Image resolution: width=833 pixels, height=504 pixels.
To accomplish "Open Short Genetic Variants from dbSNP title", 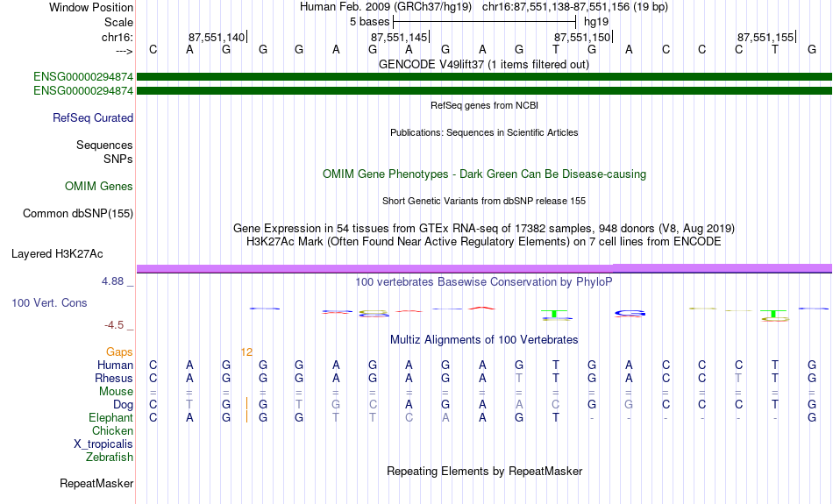I will [x=484, y=201].
